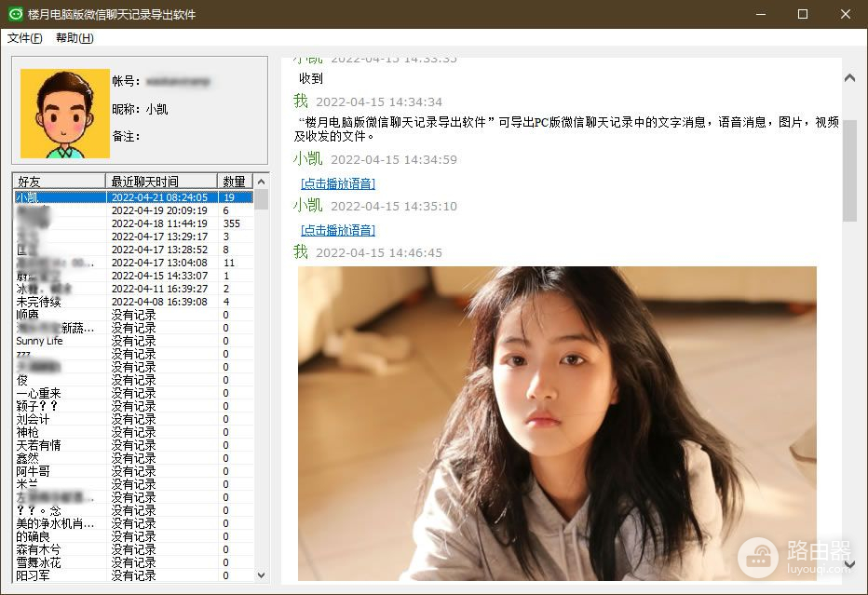Select friend 颖子？？ in the list
The height and width of the screenshot is (595, 868).
click(133, 406)
